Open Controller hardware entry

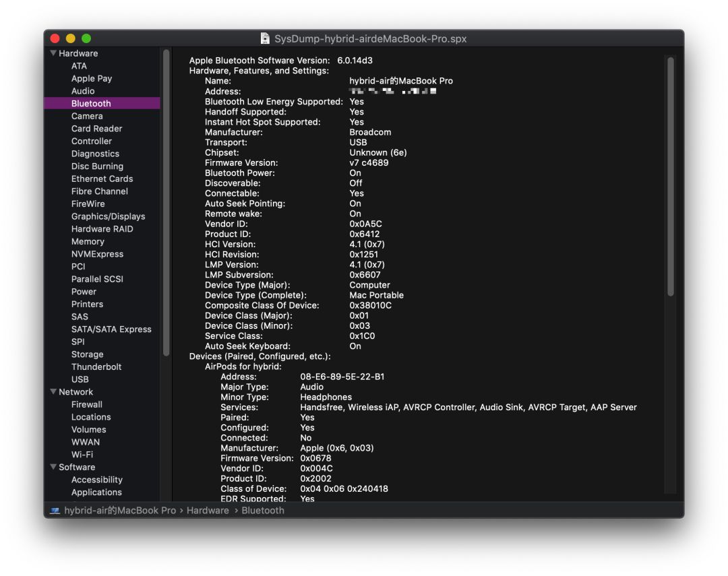92,141
